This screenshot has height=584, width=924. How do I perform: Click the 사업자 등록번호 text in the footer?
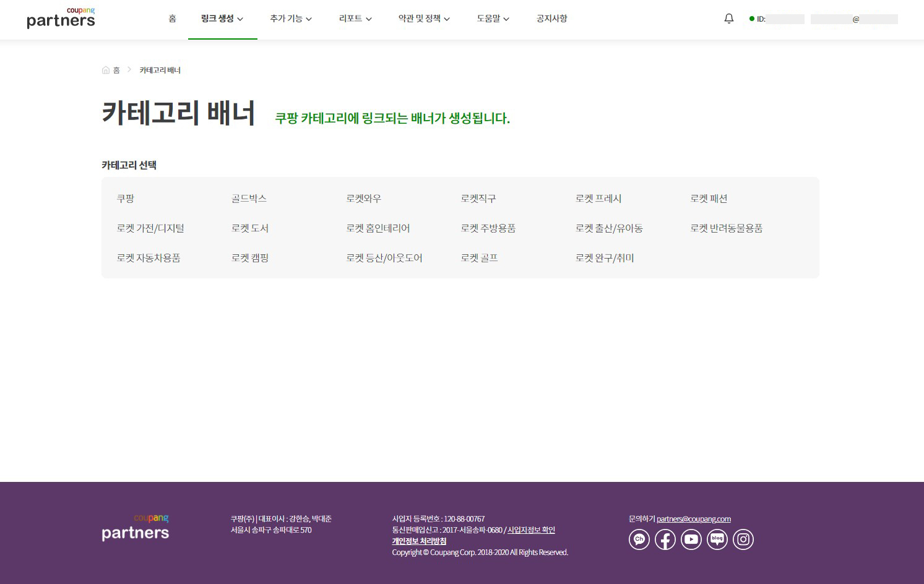pos(438,519)
